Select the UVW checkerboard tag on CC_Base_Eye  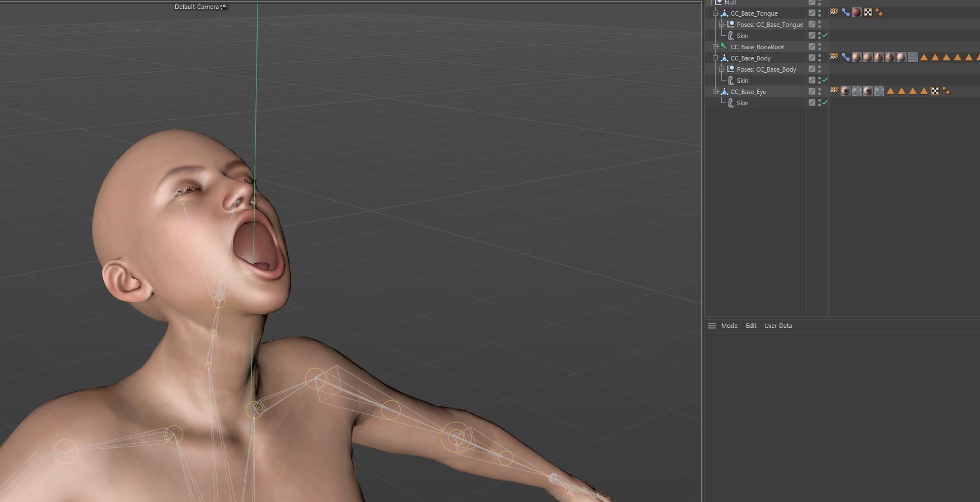point(935,91)
